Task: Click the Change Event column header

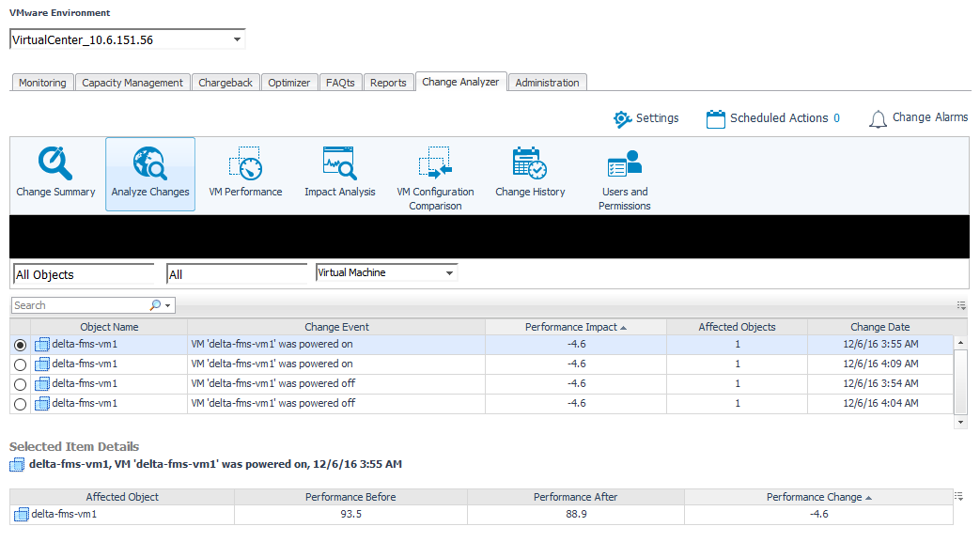Action: coord(336,327)
